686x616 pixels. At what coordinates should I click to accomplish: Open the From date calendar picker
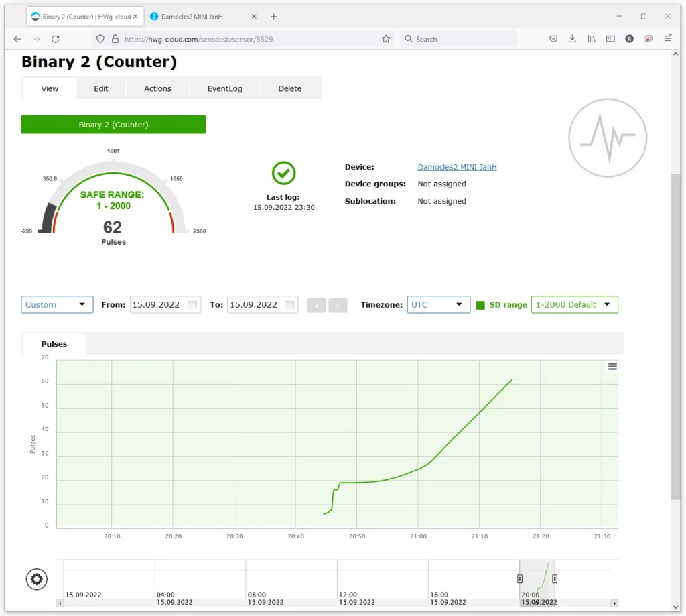[x=192, y=305]
